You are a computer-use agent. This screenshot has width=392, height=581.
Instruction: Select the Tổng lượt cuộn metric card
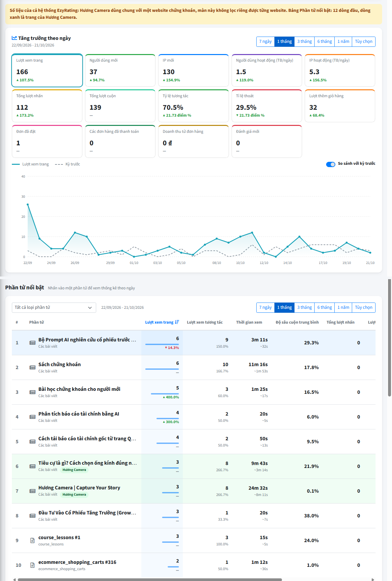[x=120, y=106]
